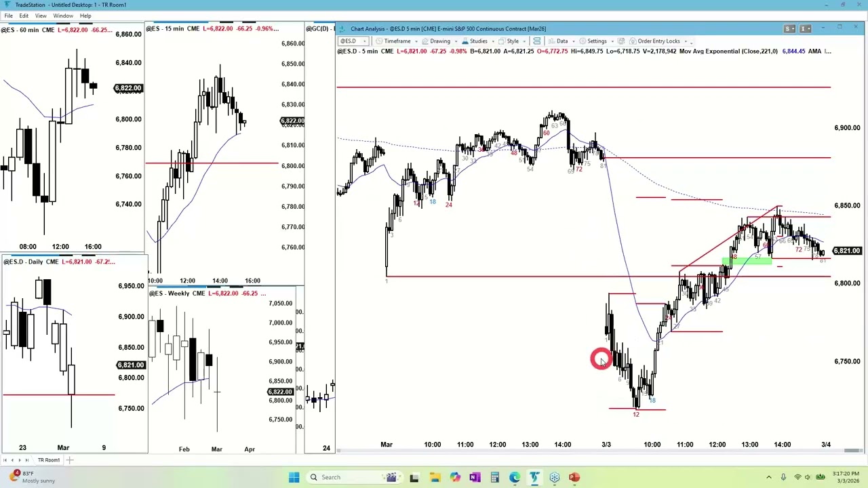Click the Settings gear icon
Viewport: 868px width, 488px height.
(x=583, y=41)
